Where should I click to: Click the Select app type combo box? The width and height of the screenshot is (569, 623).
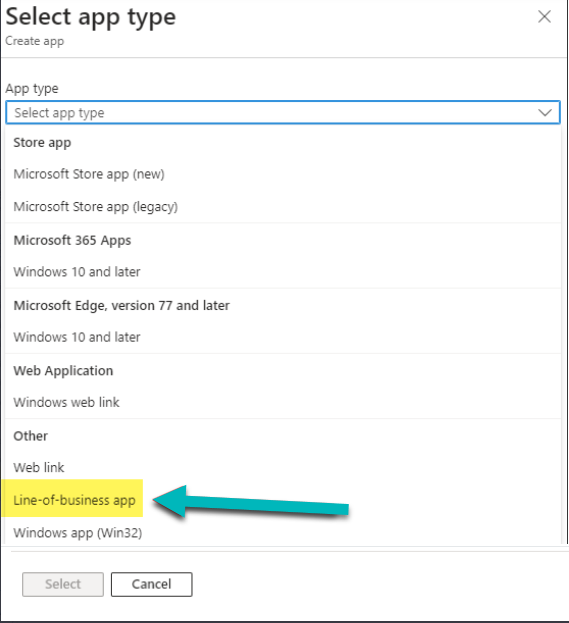(x=283, y=113)
